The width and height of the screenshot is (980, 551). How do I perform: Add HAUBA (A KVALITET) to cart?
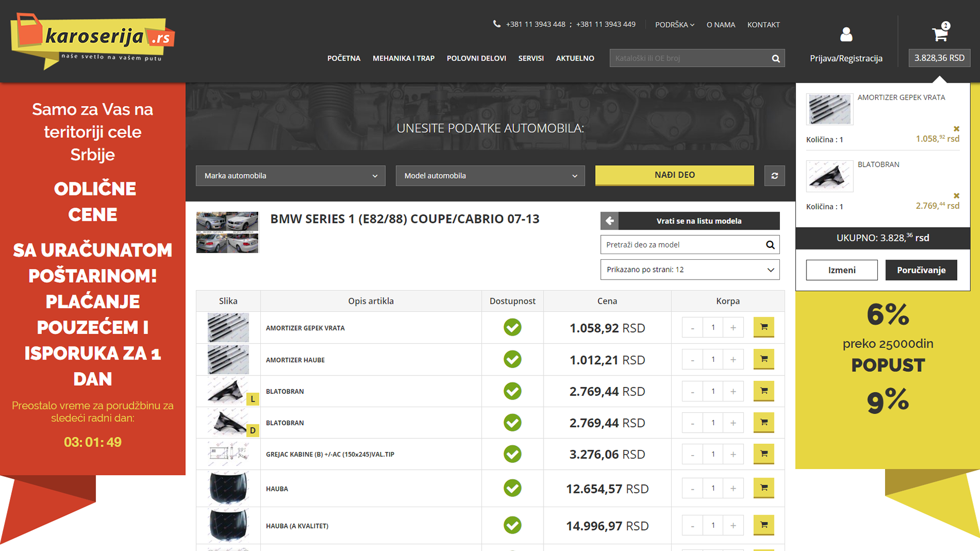764,525
